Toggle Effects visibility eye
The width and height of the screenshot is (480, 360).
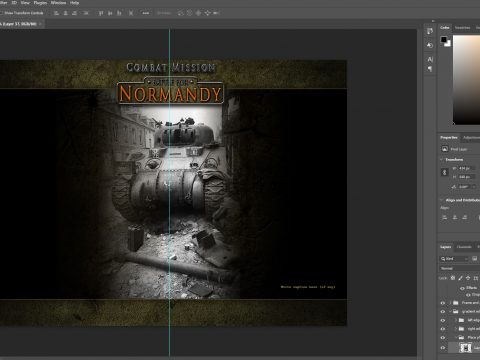point(462,288)
